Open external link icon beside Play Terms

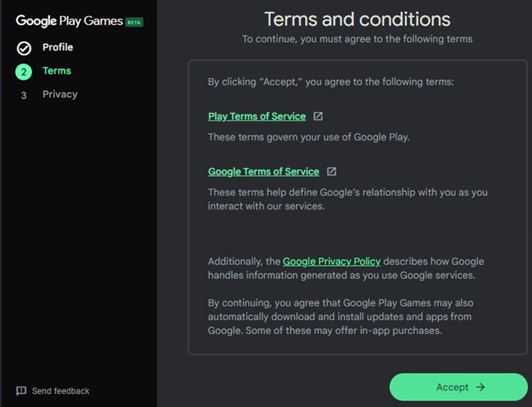pyautogui.click(x=318, y=116)
